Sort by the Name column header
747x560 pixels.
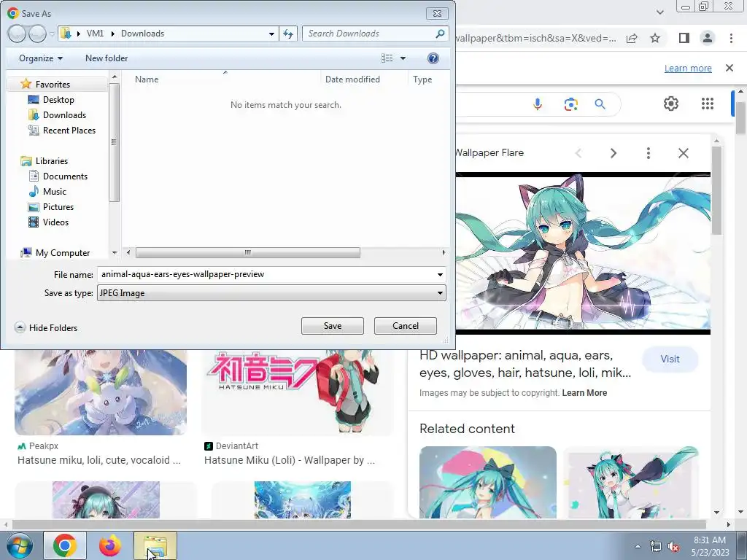click(x=146, y=79)
